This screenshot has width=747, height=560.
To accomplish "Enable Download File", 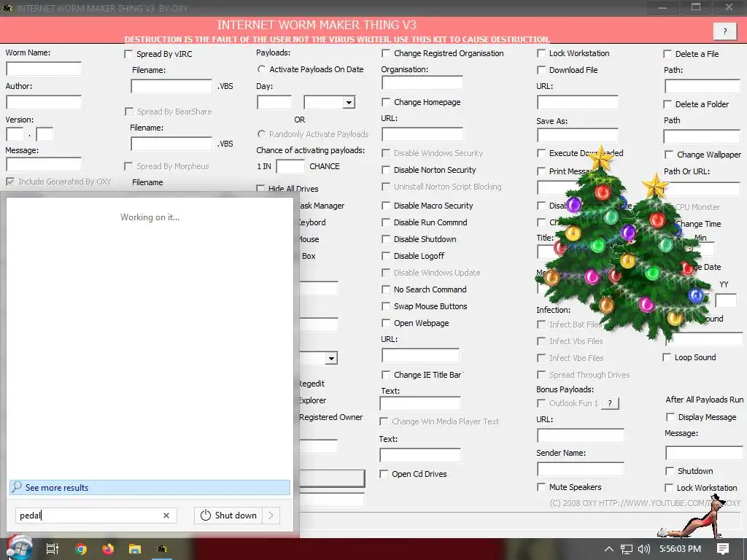I will pyautogui.click(x=541, y=70).
